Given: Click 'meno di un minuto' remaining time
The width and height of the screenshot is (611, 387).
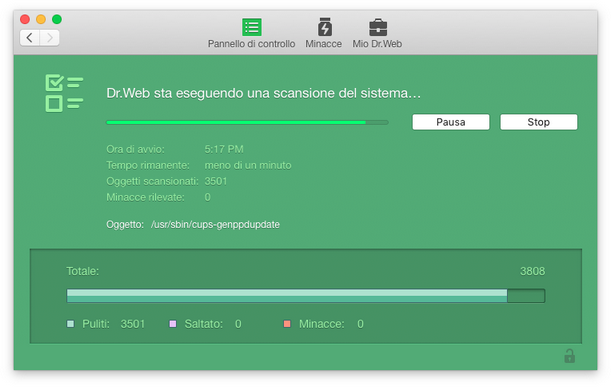Looking at the screenshot, I should pyautogui.click(x=248, y=165).
